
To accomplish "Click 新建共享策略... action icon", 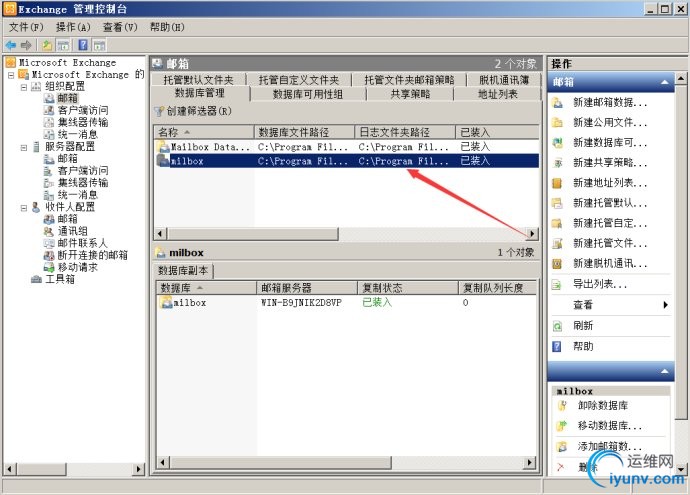I will 557,163.
